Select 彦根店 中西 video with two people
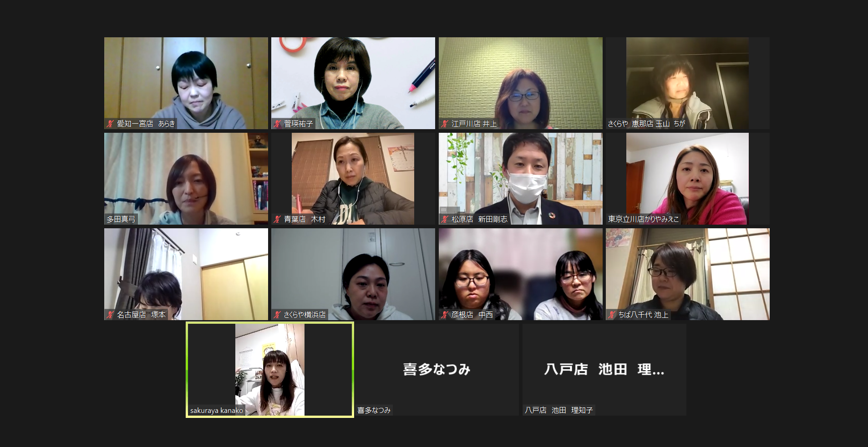This screenshot has width=868, height=447. [x=521, y=274]
